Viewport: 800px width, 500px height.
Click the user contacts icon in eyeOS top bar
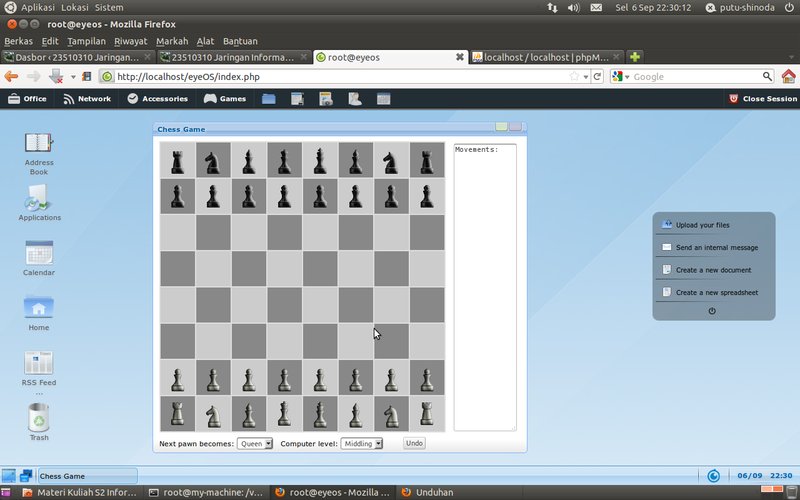355,98
